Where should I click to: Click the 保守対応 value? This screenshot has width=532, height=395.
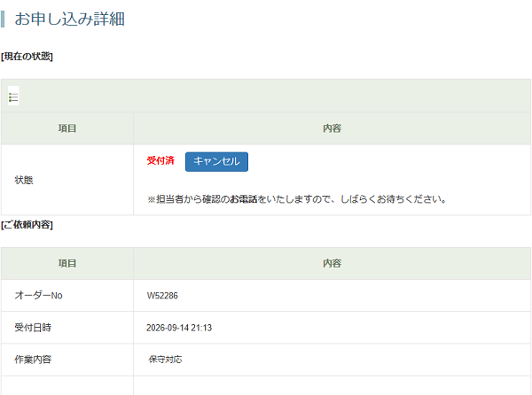165,360
